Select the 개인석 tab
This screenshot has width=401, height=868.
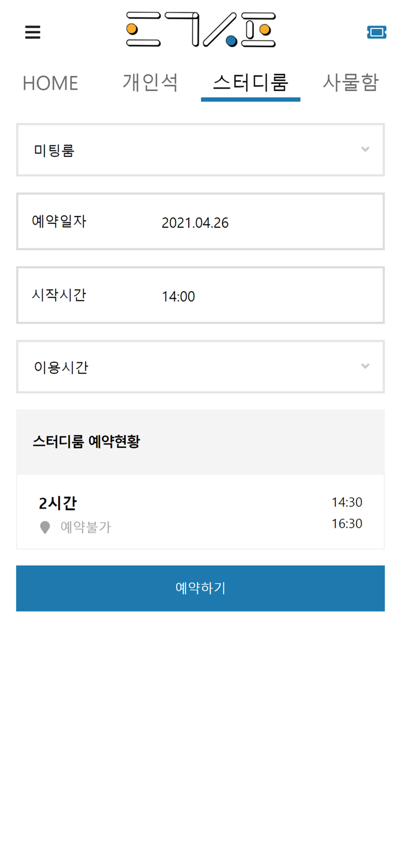click(150, 82)
